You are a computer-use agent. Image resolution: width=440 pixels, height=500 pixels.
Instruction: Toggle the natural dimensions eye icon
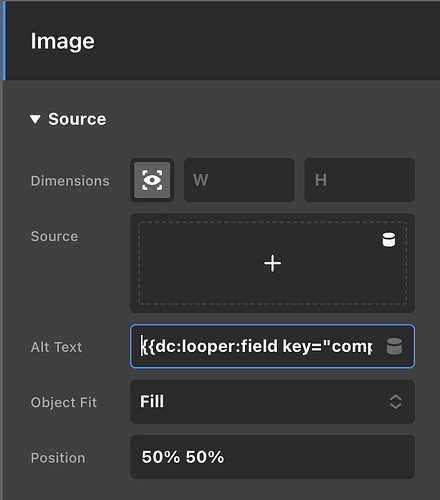152,180
